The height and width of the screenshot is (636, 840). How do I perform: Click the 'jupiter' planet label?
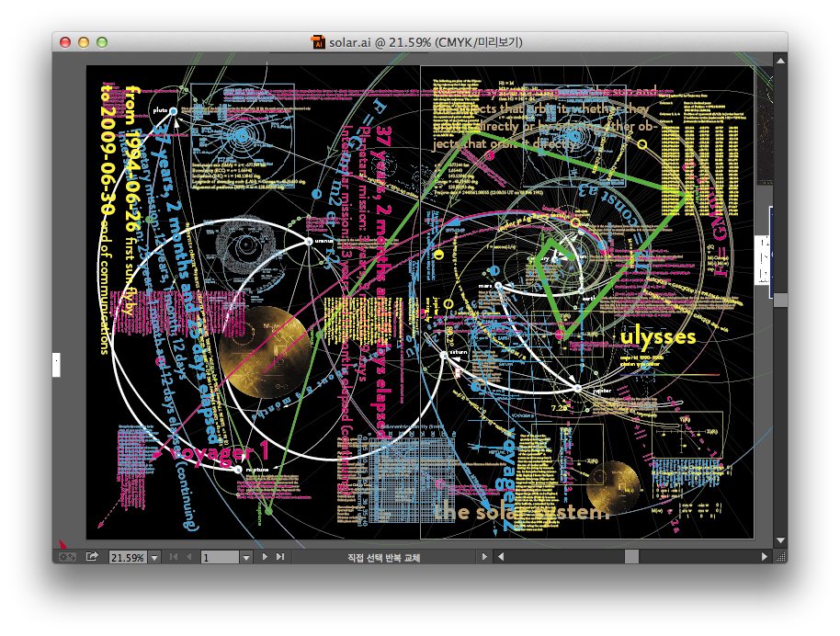point(602,391)
